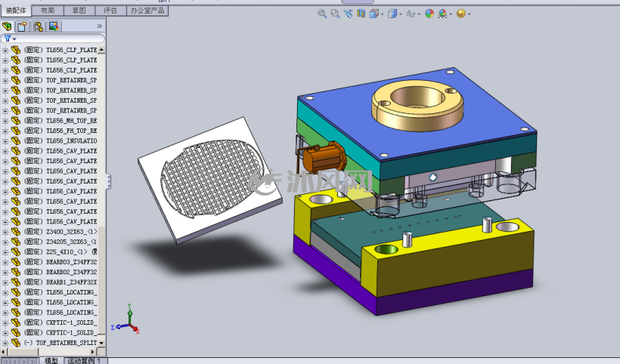Expand the (-) TOP_RETAINER_SPLIT tree node
The image size is (620, 364).
tap(5, 343)
